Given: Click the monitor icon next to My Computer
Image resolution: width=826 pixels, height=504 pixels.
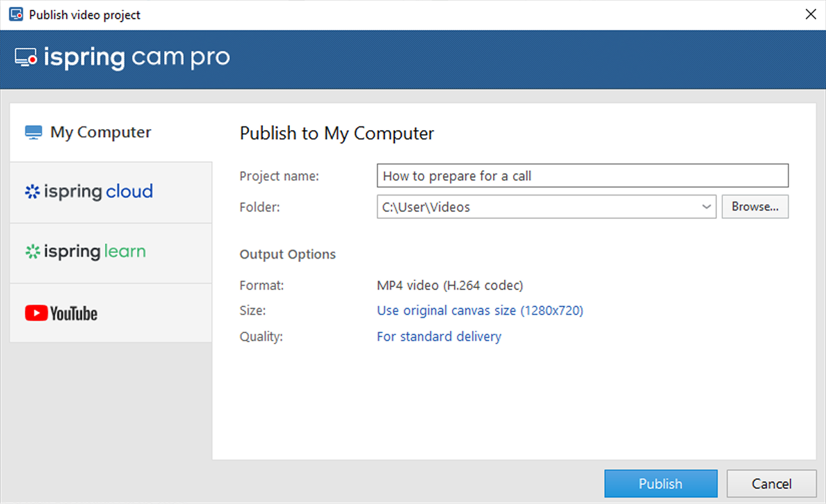Looking at the screenshot, I should pos(33,131).
